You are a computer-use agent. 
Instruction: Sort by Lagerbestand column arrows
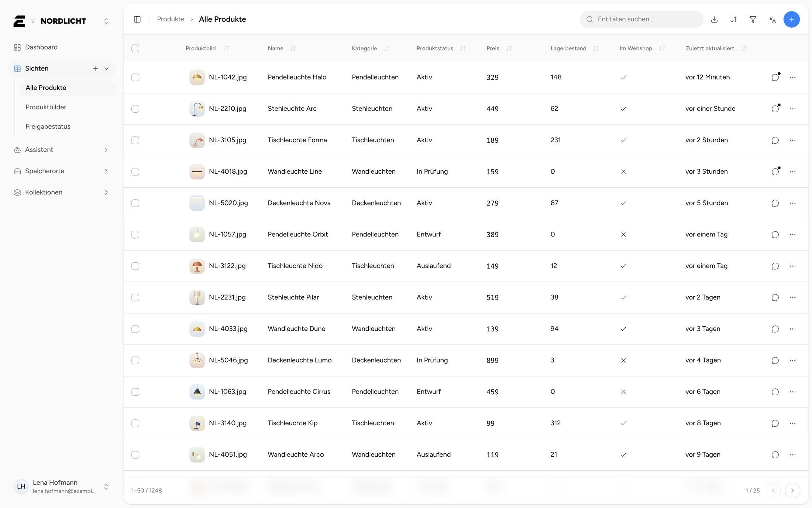click(596, 48)
